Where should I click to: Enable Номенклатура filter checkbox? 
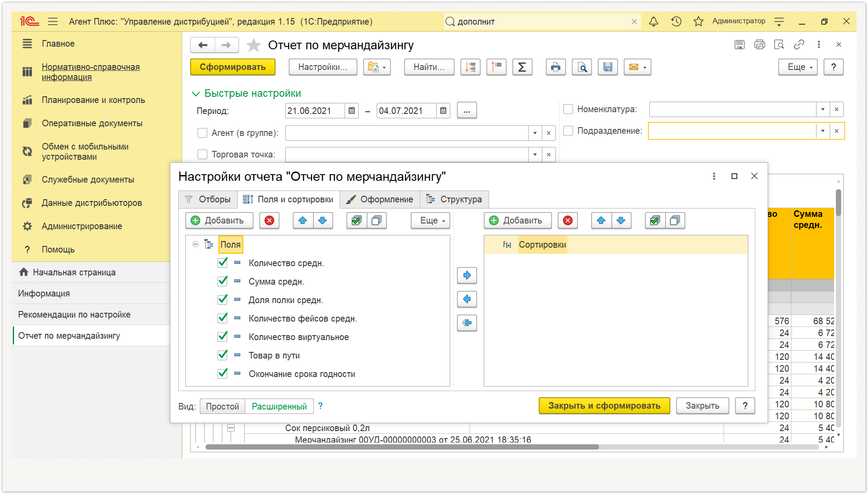coord(568,109)
